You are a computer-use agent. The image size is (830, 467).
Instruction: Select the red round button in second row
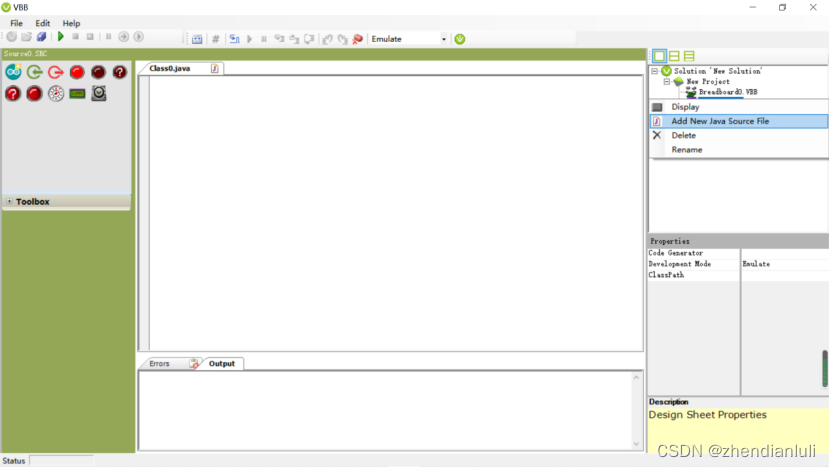click(x=34, y=94)
